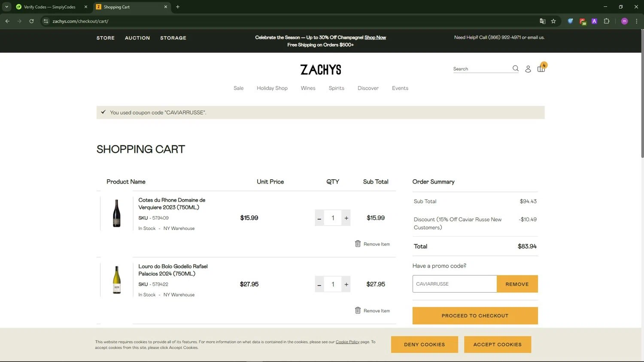Click PROCEED TO CHECKOUT button
Image resolution: width=644 pixels, height=362 pixels.
click(x=475, y=316)
